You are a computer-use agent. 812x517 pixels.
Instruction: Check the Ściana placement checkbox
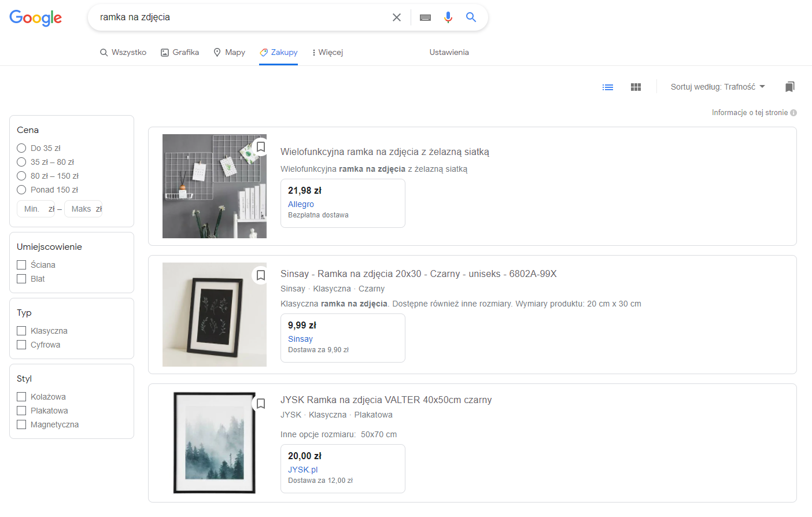coord(21,265)
